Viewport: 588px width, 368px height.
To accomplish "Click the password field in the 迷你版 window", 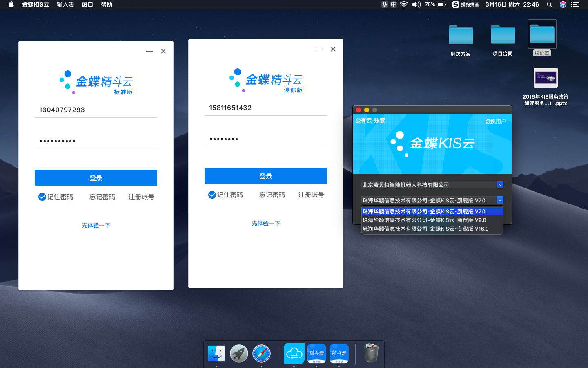I will [x=266, y=139].
